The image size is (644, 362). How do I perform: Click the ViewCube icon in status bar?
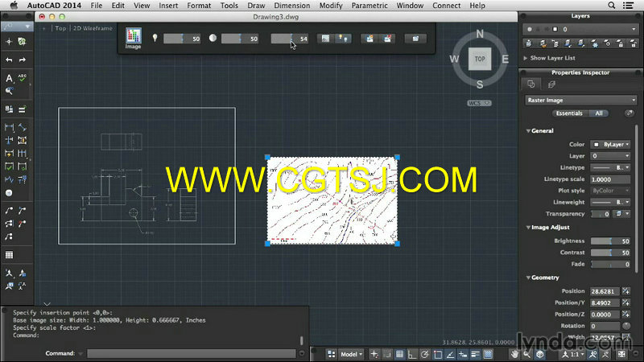pyautogui.click(x=540, y=354)
